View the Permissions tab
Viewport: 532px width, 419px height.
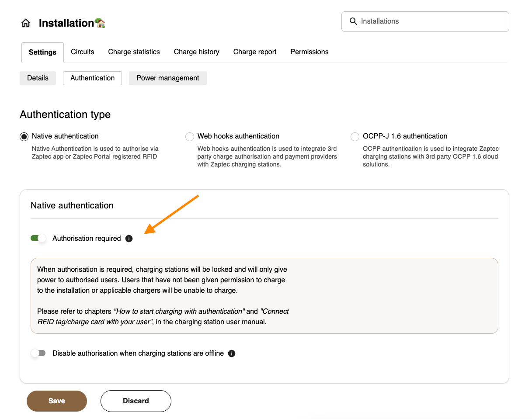(x=309, y=52)
